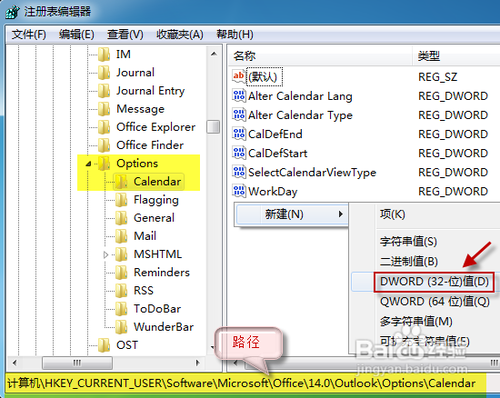Click the ToDoBar folder icon
This screenshot has height=398, width=500.
[x=121, y=309]
